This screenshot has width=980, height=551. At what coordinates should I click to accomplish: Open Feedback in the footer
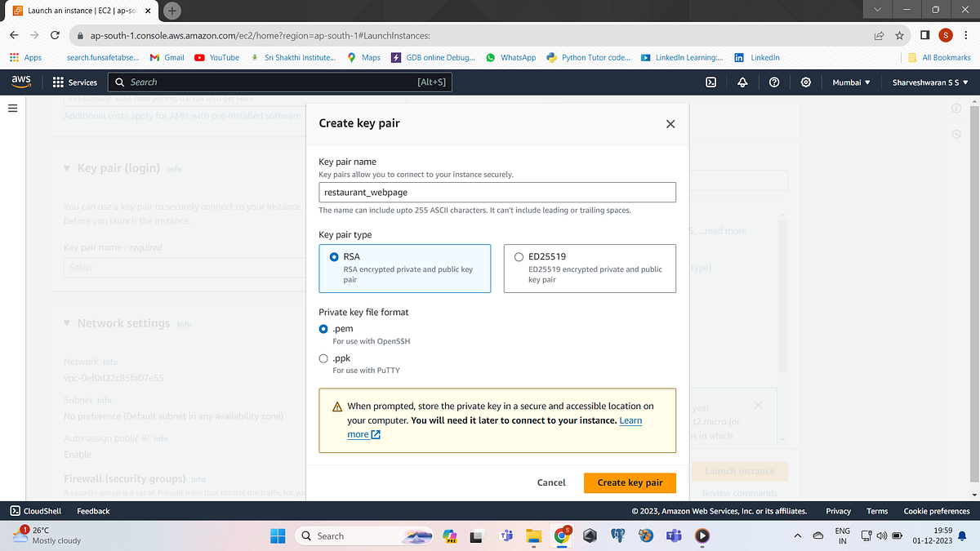(93, 511)
